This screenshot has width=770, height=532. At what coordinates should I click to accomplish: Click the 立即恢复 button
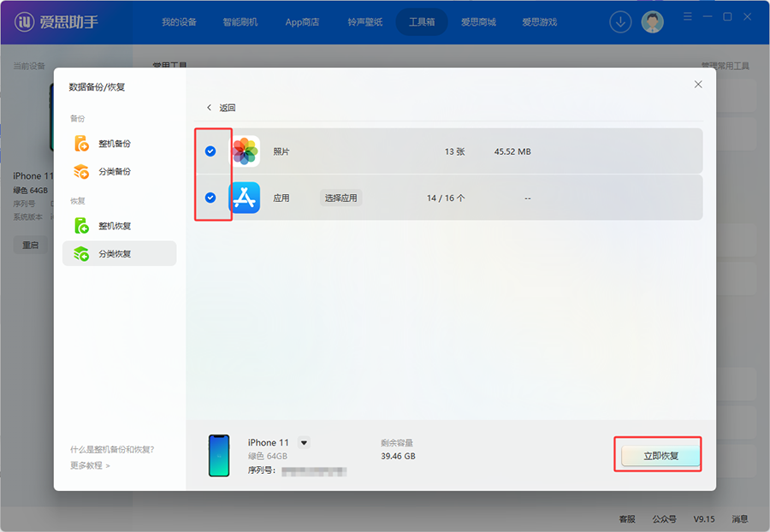[x=660, y=456]
